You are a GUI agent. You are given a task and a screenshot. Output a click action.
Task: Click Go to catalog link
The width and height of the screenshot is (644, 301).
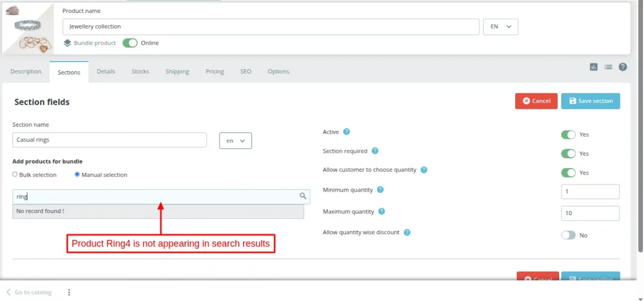(x=29, y=292)
